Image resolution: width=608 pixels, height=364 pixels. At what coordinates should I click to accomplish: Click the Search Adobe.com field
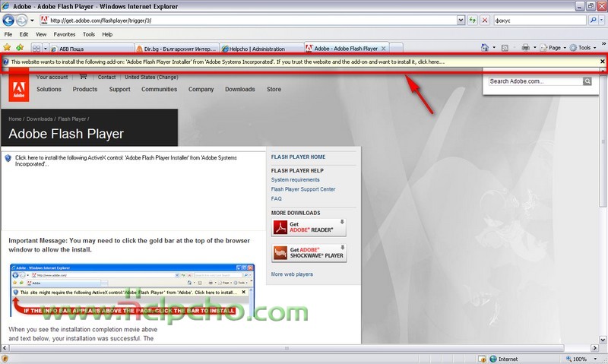[x=536, y=81]
